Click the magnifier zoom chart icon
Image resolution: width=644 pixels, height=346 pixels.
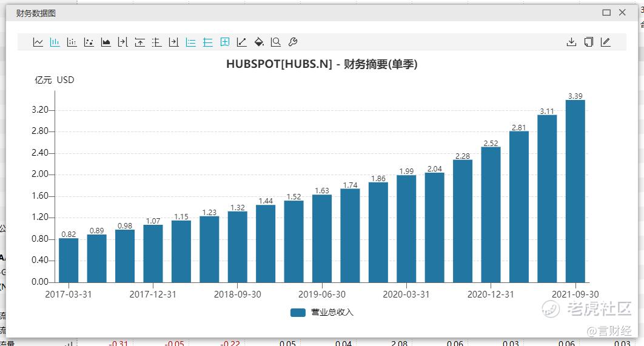coord(275,42)
